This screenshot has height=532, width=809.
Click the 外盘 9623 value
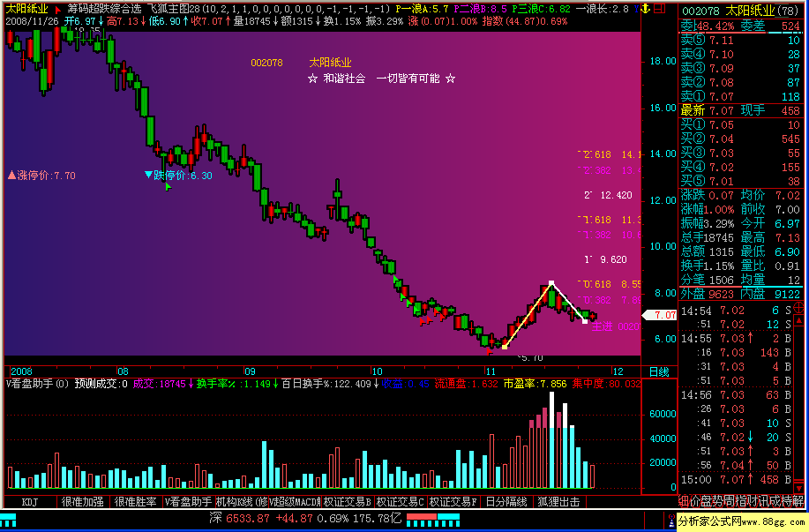[722, 294]
